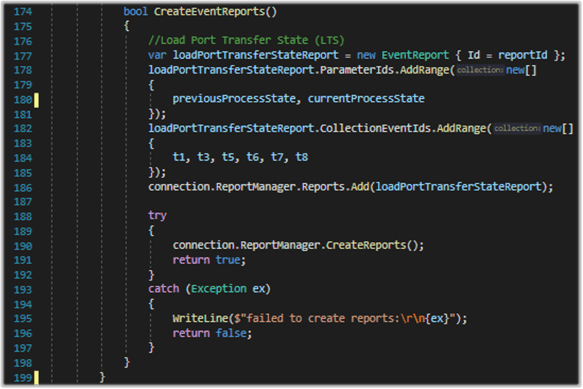Click the t8 identifier on line 184
This screenshot has width=583, height=389.
[x=302, y=157]
